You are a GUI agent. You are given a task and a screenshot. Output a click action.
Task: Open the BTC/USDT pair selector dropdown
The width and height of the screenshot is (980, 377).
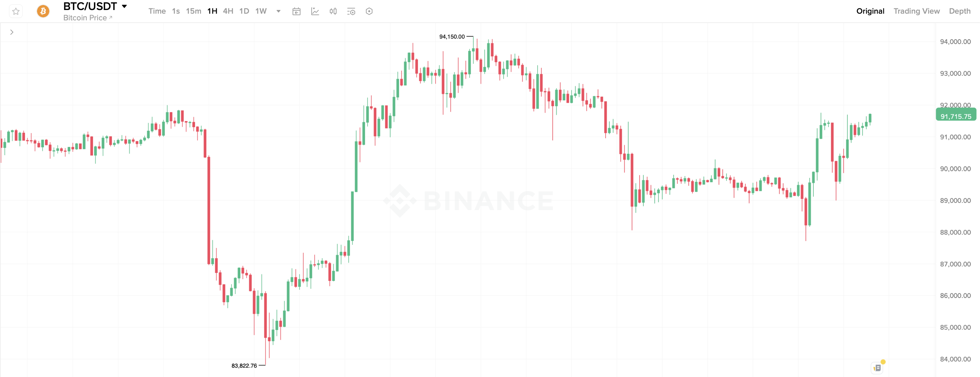click(x=124, y=6)
